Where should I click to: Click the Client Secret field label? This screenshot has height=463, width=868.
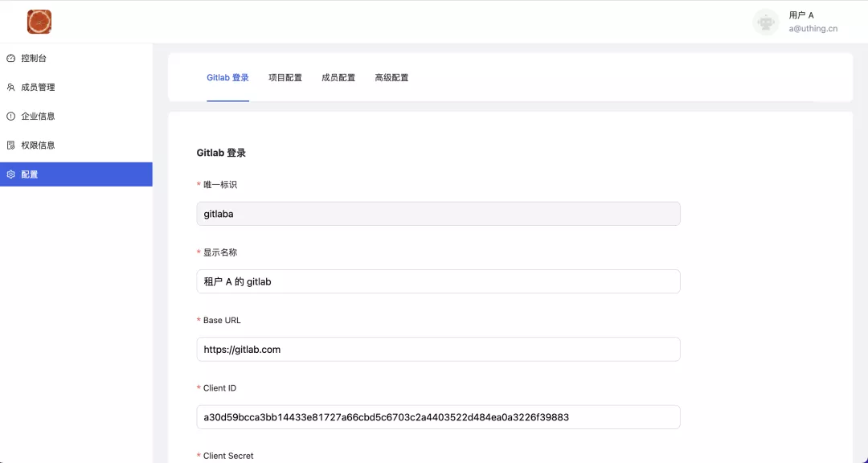pos(228,456)
